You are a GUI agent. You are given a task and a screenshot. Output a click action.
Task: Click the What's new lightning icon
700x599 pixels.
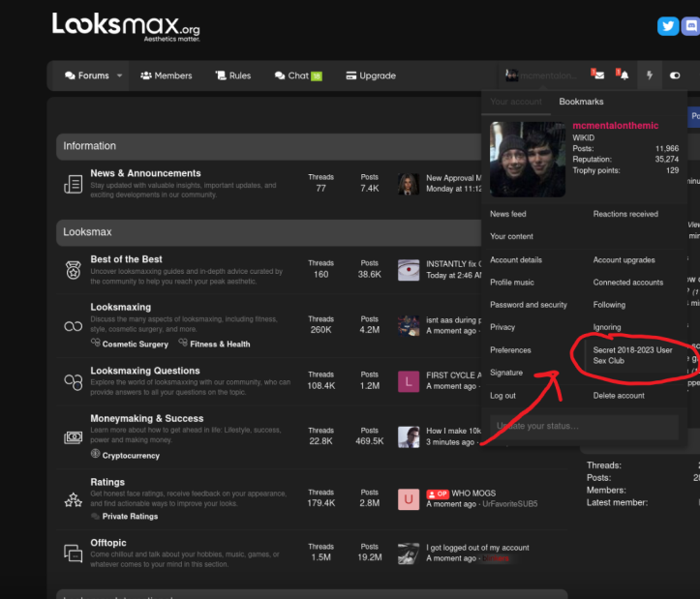tap(650, 75)
